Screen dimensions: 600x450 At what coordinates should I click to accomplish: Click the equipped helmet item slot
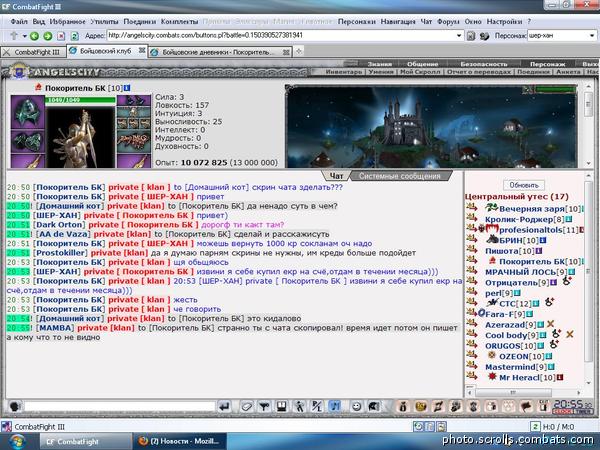(x=28, y=112)
